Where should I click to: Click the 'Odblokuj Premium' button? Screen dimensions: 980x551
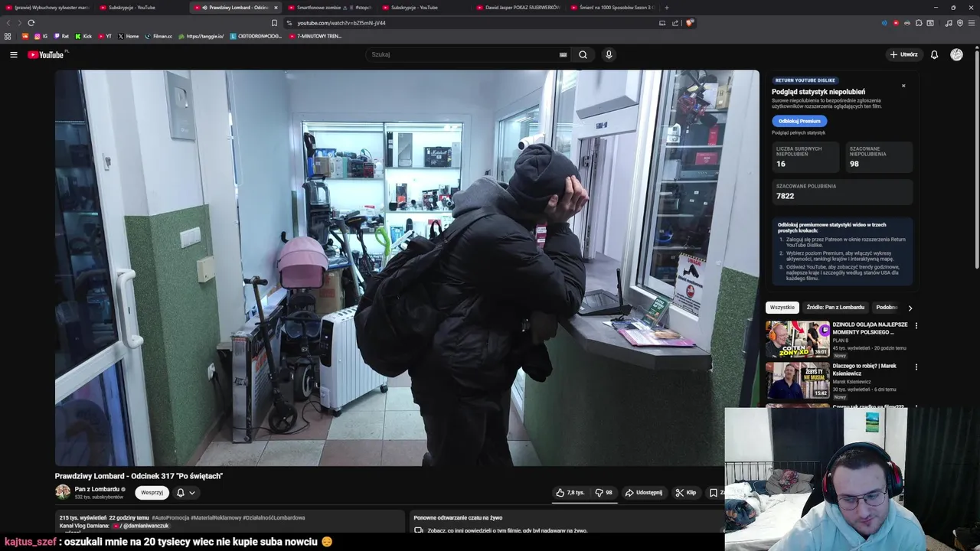point(799,121)
